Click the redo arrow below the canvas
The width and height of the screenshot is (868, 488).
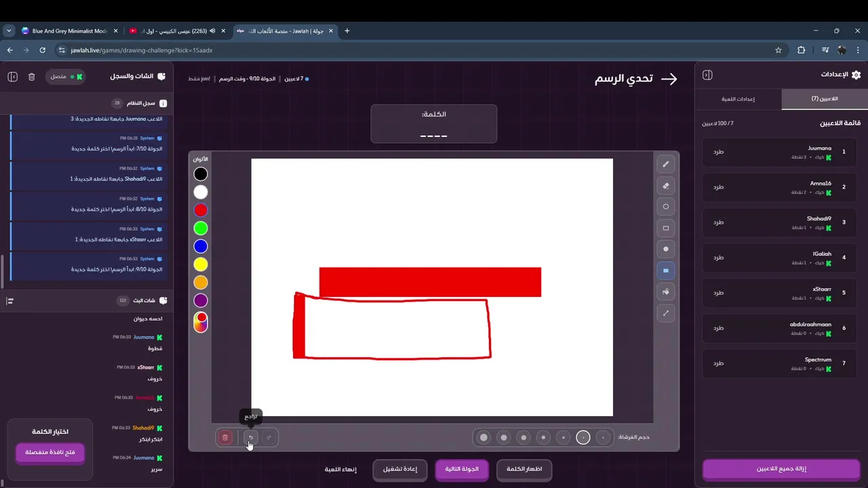[269, 438]
